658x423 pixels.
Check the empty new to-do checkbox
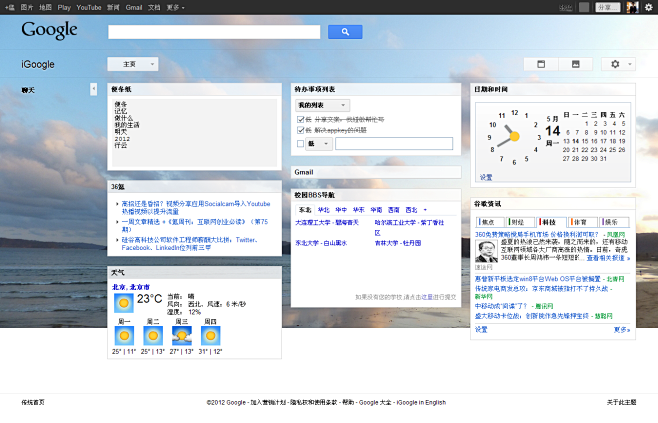[x=299, y=144]
